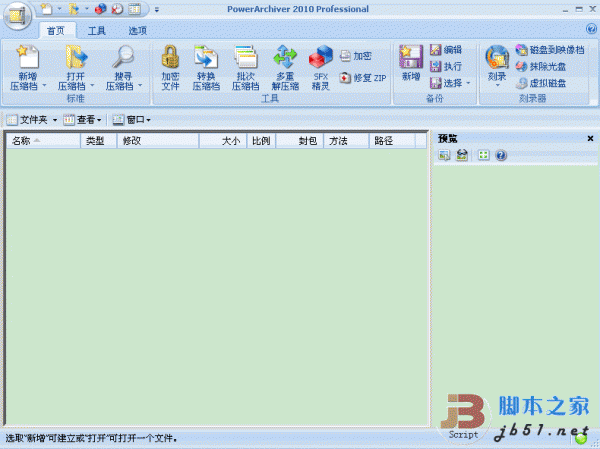Viewport: 600px width, 449px height.
Task: Click the 抹除光盘 button
Action: tap(541, 66)
